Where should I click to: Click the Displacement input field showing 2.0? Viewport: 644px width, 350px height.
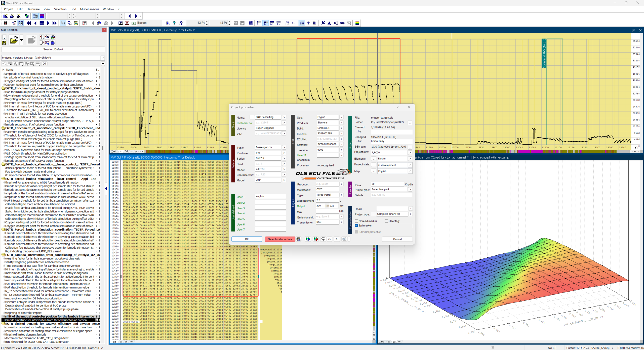click(327, 200)
